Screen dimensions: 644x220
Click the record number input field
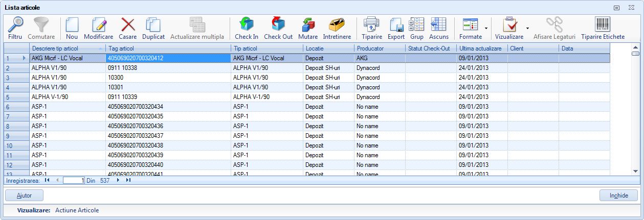coord(74,180)
